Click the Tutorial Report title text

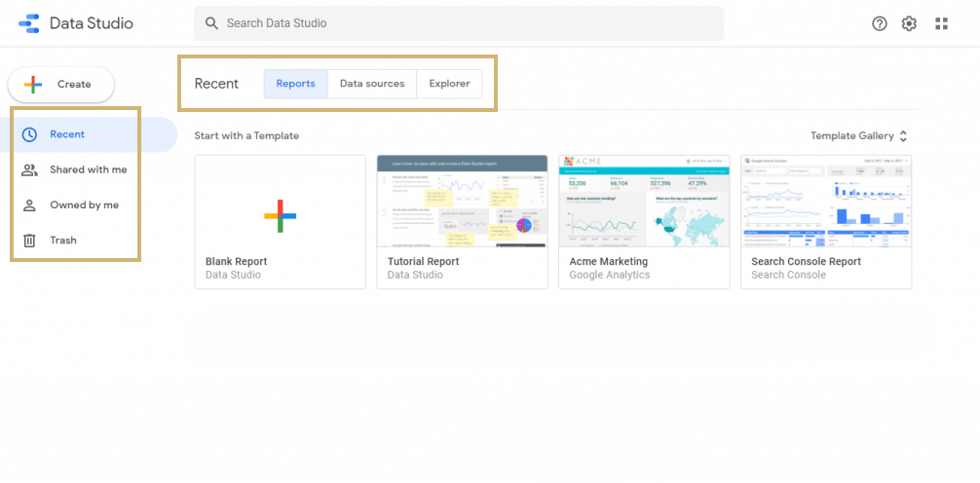click(x=423, y=261)
